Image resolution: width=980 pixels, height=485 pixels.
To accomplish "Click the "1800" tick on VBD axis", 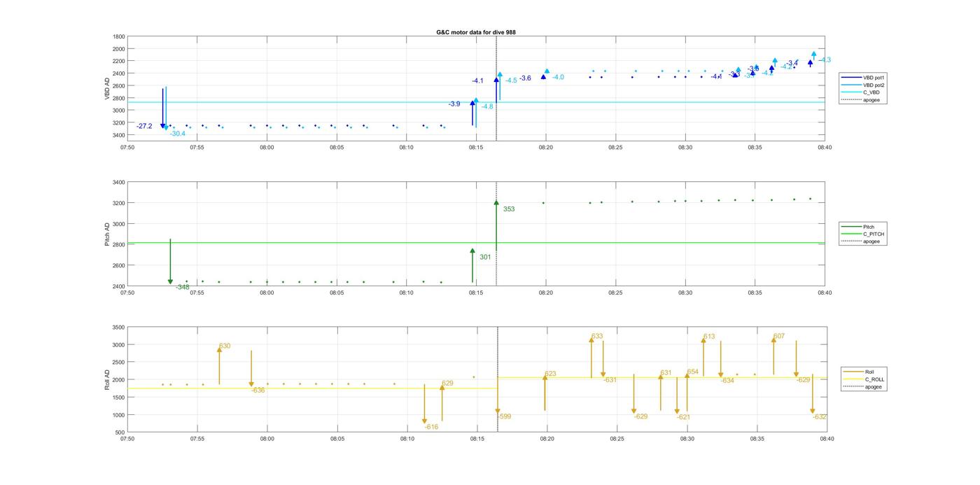I will coord(119,36).
